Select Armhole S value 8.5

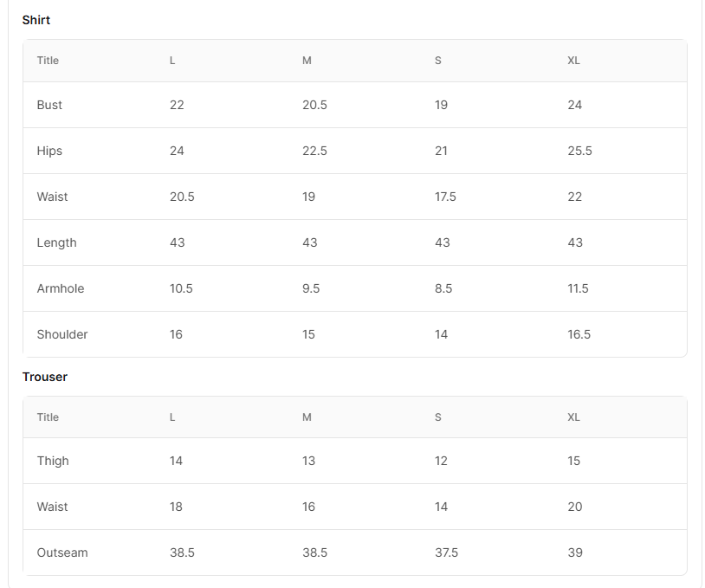pos(443,288)
